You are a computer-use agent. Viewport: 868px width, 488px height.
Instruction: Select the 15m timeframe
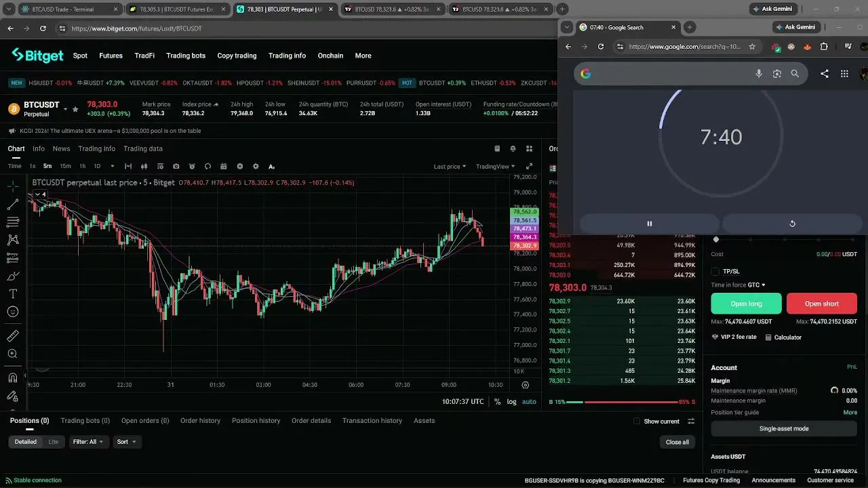[x=65, y=166]
